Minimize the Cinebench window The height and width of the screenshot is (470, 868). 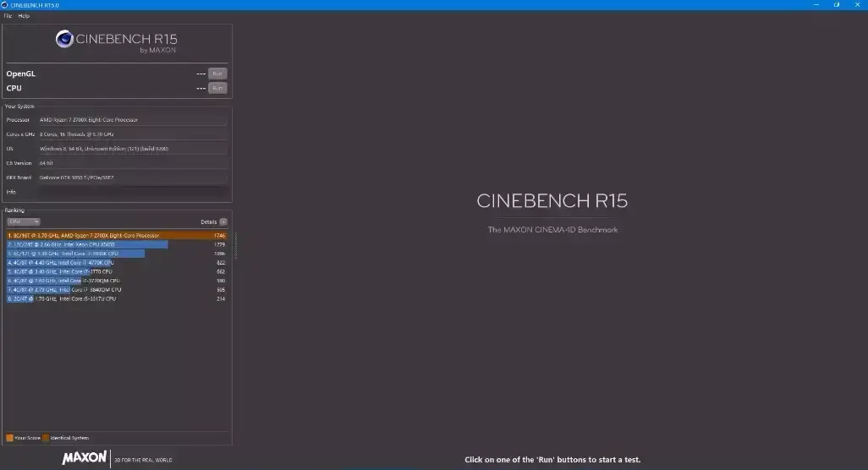coord(816,4)
